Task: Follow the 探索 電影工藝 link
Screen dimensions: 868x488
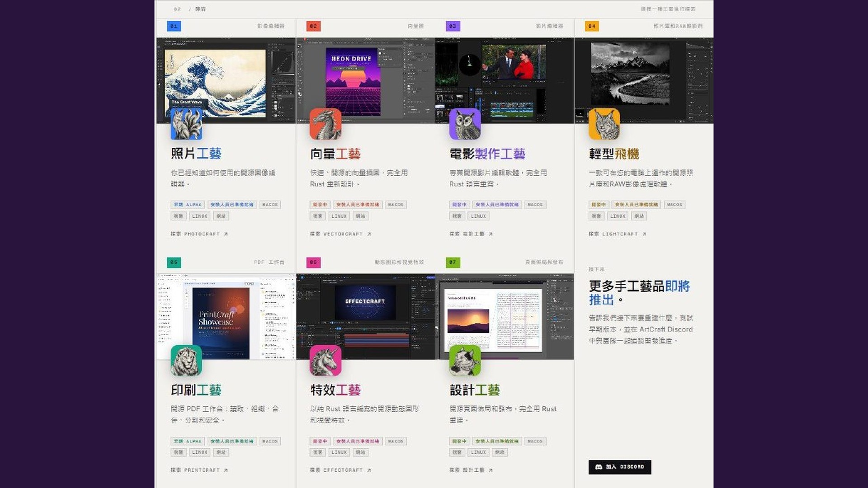Action: coord(471,234)
